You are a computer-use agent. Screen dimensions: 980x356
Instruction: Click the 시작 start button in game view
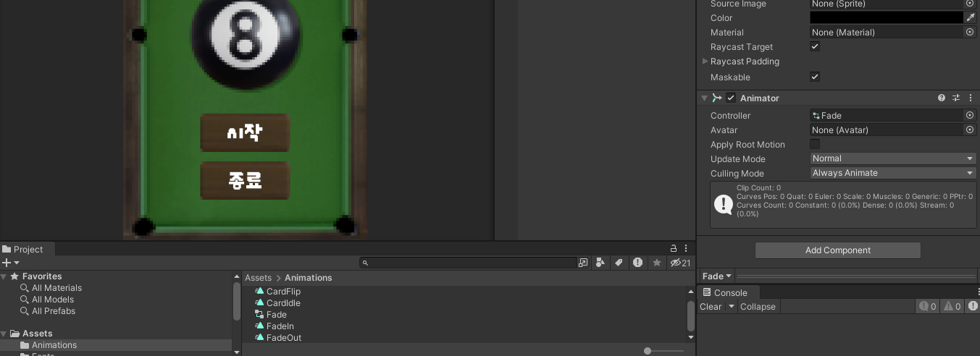coord(245,132)
